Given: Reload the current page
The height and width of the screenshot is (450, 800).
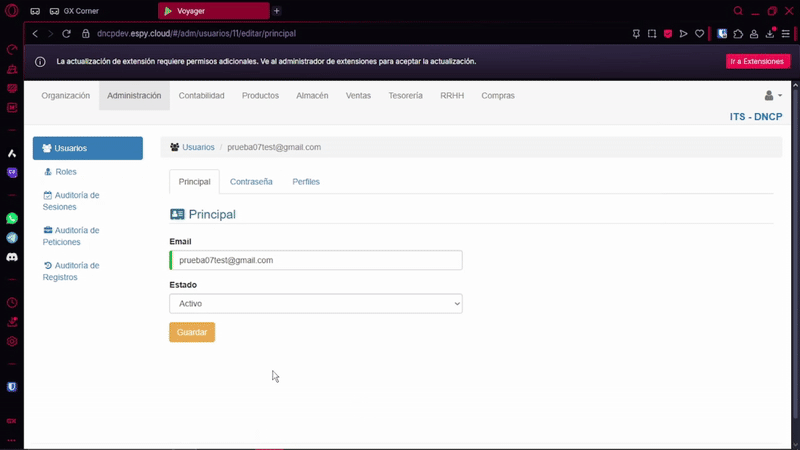Looking at the screenshot, I should tap(67, 33).
